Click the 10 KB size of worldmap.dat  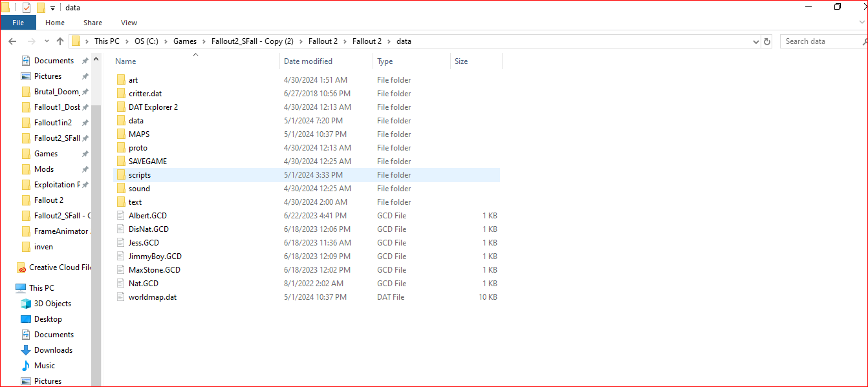click(488, 297)
